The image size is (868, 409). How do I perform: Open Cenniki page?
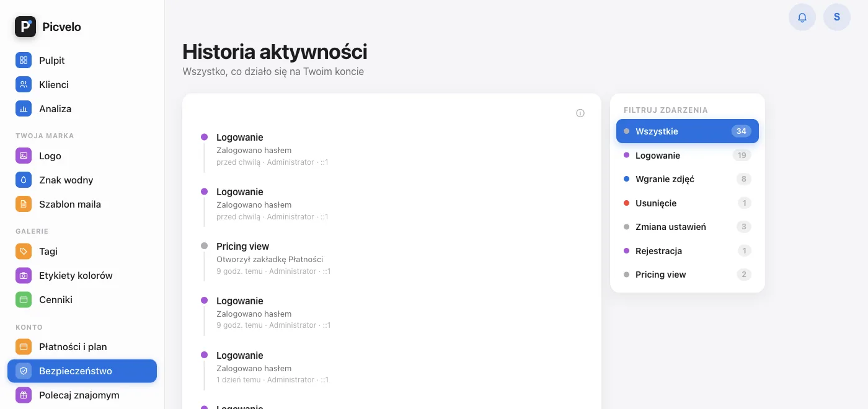point(82,299)
